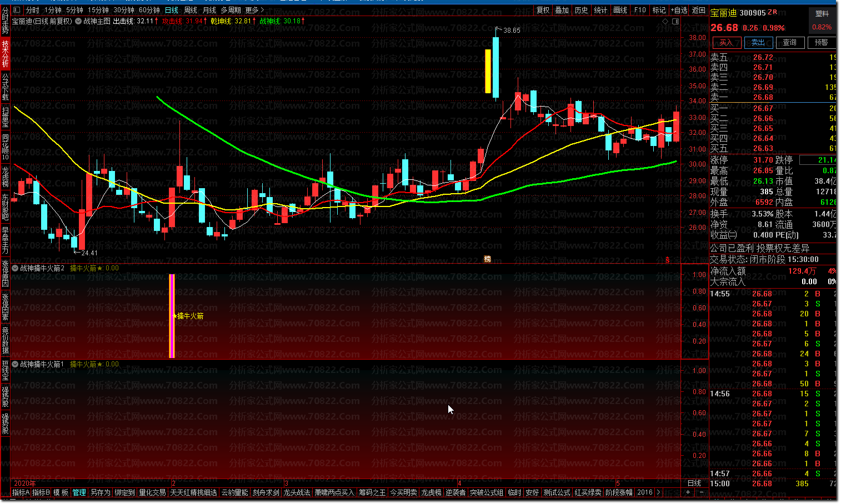
Task: Select the 30分钟 period
Action: tap(124, 10)
